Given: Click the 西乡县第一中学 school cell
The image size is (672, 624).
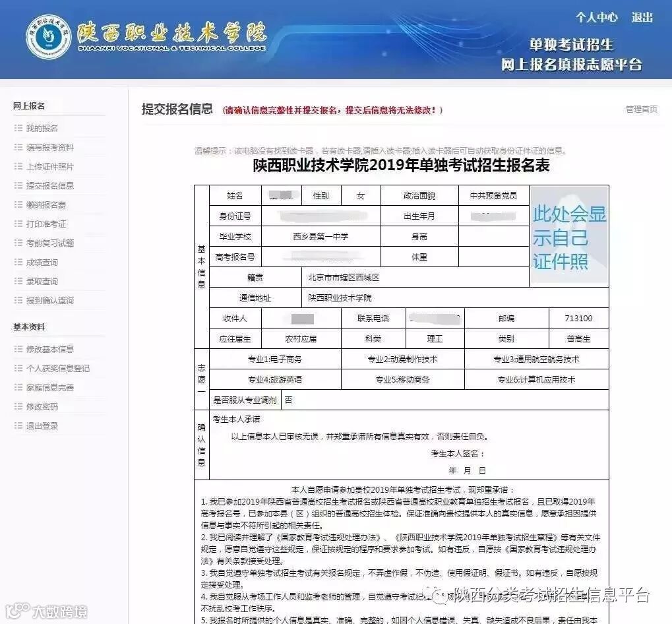Looking at the screenshot, I should [x=321, y=237].
